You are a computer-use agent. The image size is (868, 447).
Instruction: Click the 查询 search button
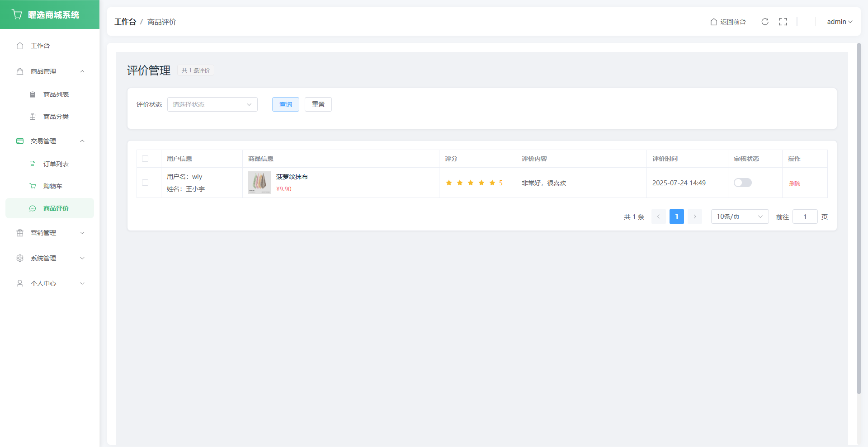click(285, 104)
